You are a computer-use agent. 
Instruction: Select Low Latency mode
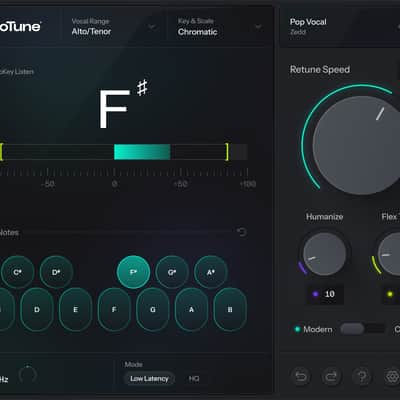[x=149, y=379]
